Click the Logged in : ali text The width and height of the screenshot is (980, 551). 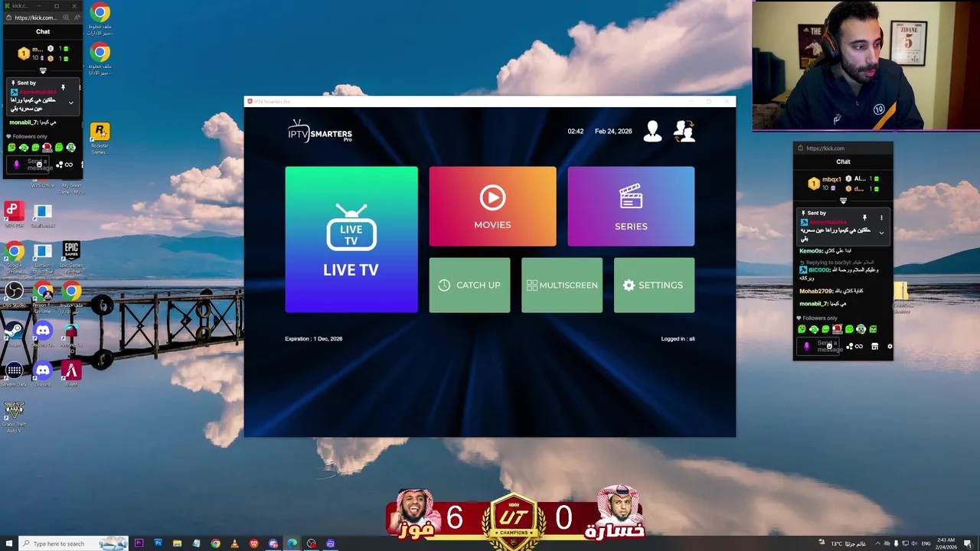tap(678, 338)
